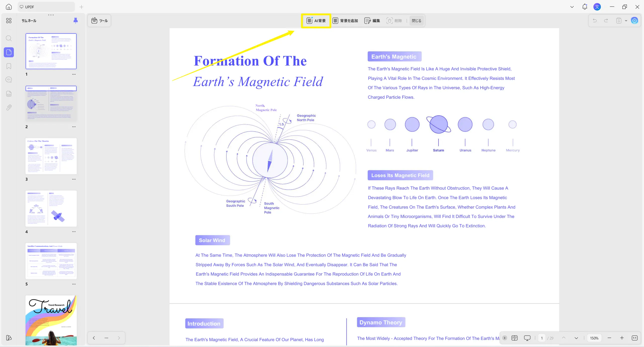
Task: Click the 閉じる (Close) button
Action: [x=416, y=21]
